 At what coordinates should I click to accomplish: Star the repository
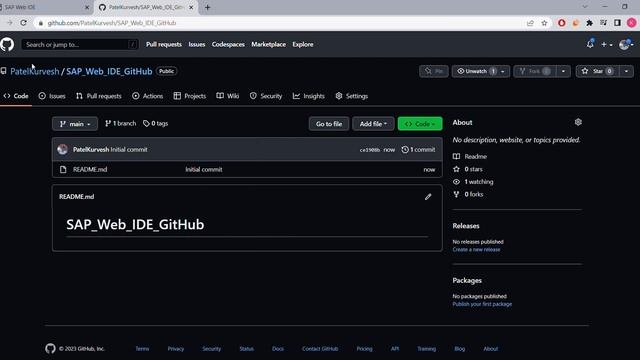pos(597,71)
